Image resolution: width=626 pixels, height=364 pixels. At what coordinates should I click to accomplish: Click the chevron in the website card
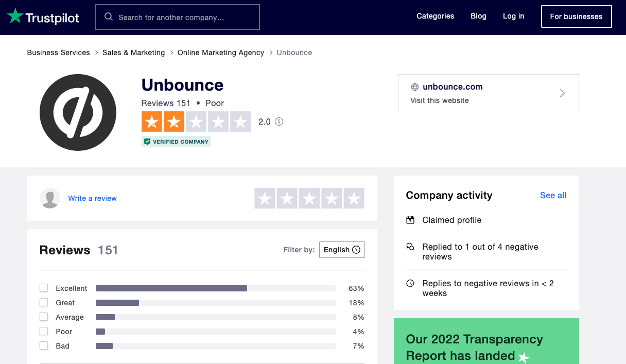coord(562,93)
